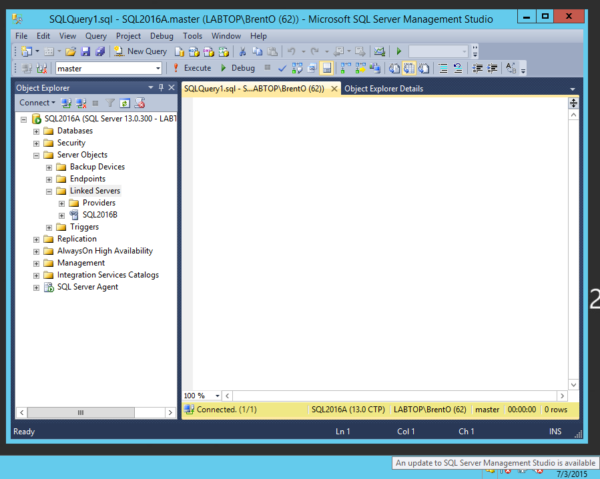Click the Execute query button

tap(192, 68)
